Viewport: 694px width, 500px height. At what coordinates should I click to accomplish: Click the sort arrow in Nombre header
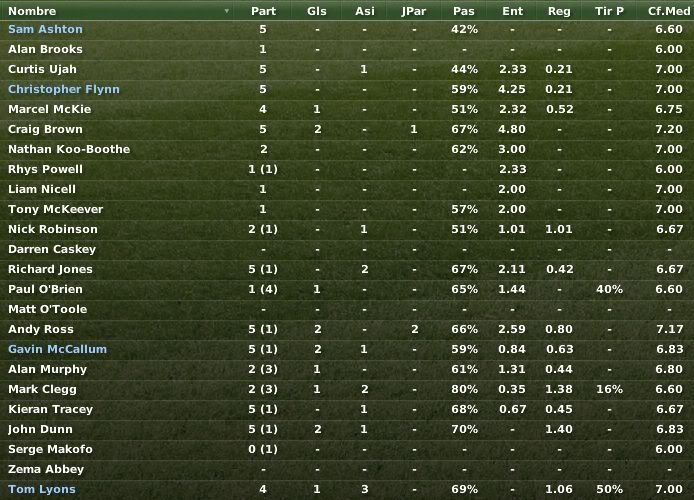click(x=227, y=11)
